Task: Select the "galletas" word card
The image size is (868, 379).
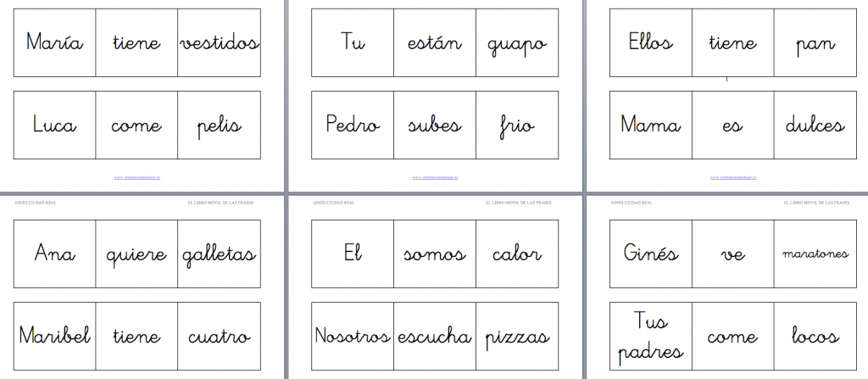Action: [219, 254]
